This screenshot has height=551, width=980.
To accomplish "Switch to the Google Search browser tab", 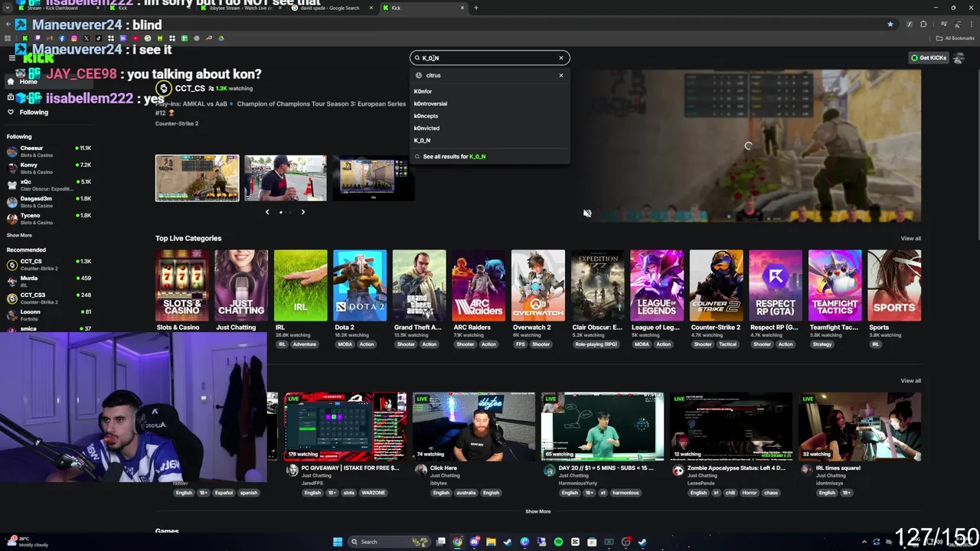I will pyautogui.click(x=329, y=8).
